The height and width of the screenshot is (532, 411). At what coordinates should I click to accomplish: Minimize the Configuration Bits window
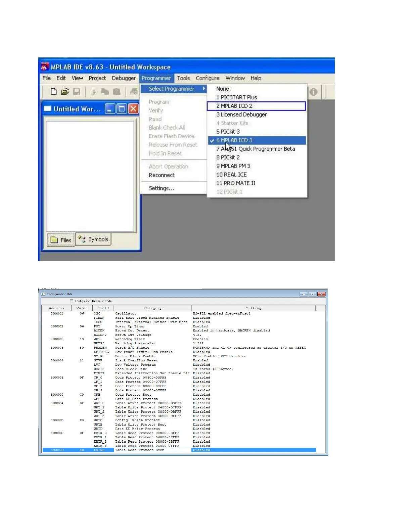click(x=304, y=294)
